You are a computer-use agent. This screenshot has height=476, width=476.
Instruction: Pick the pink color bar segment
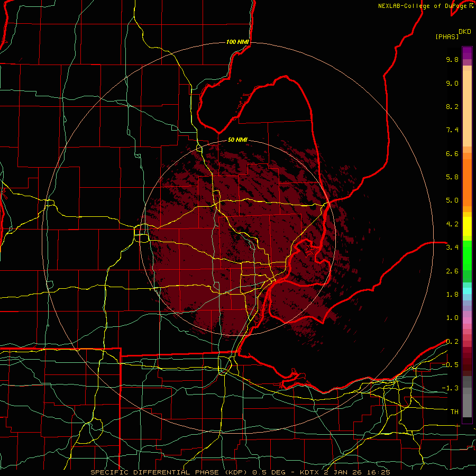467,321
